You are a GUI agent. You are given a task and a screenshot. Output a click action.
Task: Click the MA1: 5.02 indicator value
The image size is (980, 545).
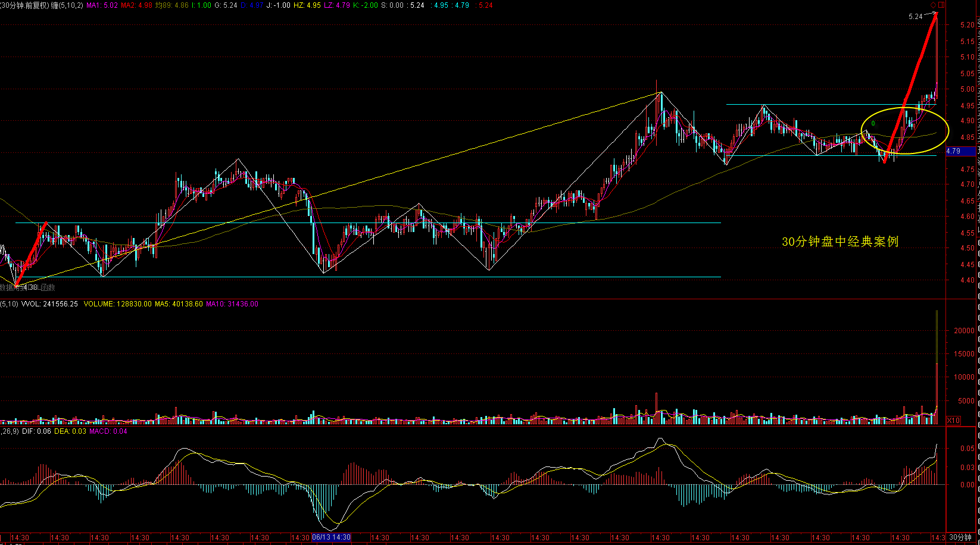point(102,5)
